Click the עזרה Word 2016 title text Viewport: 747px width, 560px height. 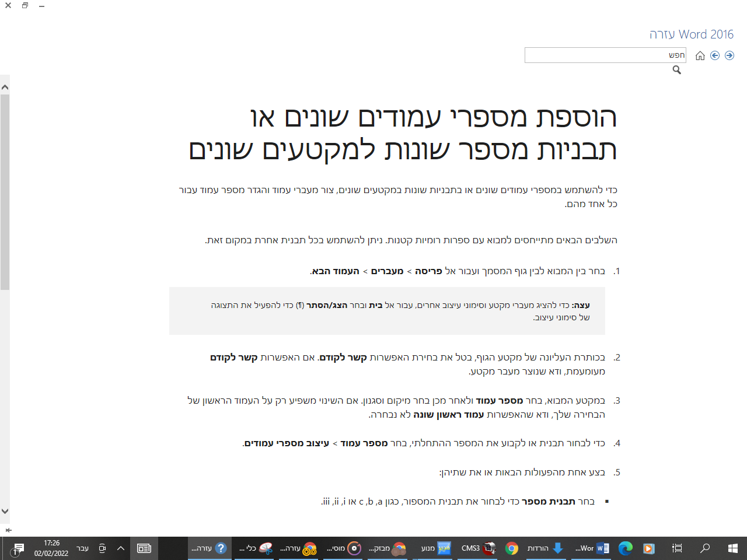(x=692, y=34)
